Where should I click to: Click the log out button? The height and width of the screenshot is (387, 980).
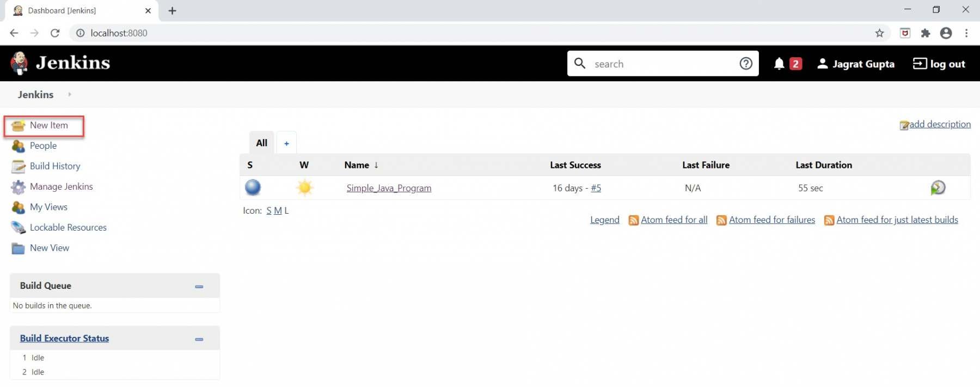point(939,64)
